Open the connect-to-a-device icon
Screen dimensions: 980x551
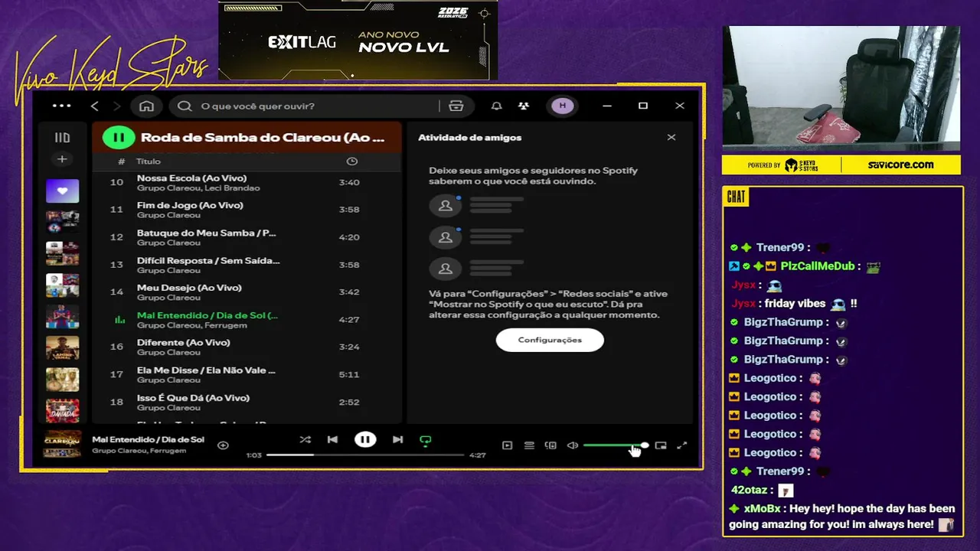click(x=550, y=445)
